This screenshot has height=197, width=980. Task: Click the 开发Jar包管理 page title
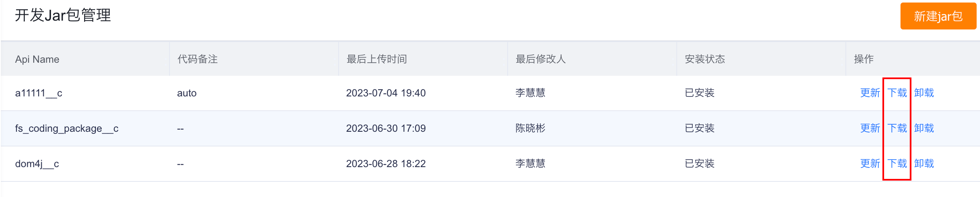[x=63, y=16]
